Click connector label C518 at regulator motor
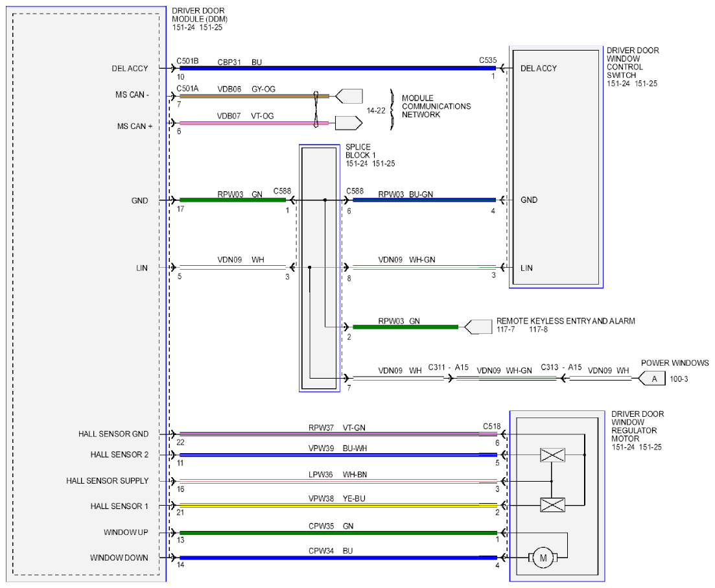 491,427
